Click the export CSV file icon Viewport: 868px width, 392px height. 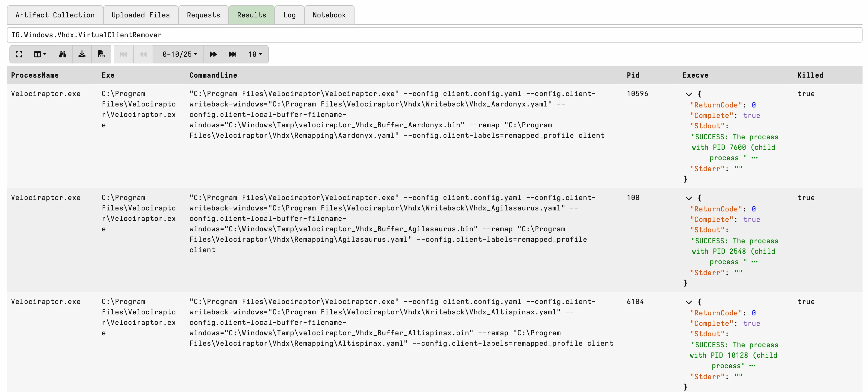tap(101, 54)
